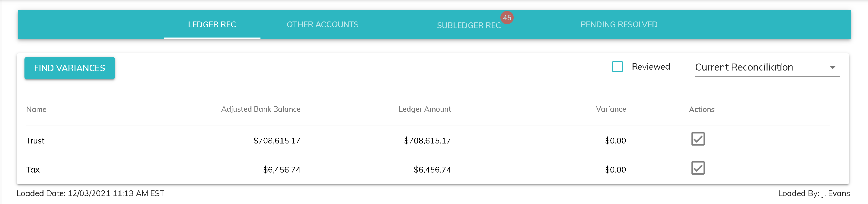This screenshot has height=204, width=868.
Task: Click the Reviewed label text
Action: click(x=650, y=67)
